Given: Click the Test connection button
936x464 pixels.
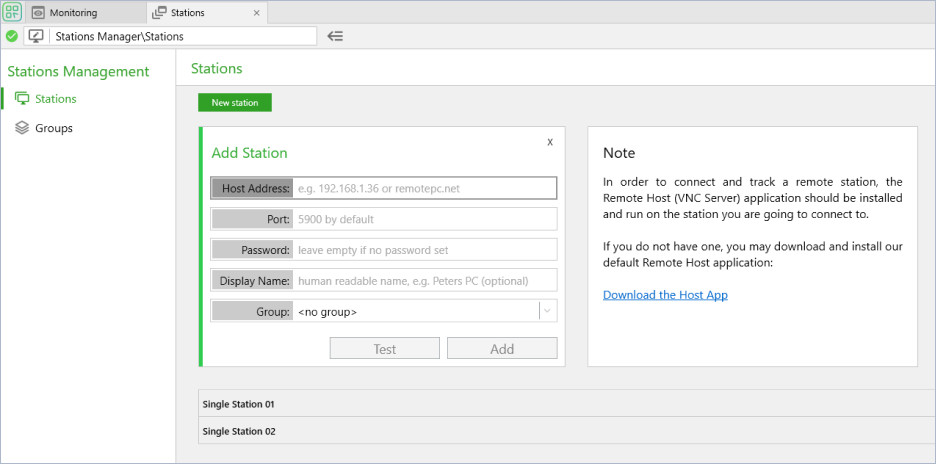Looking at the screenshot, I should pyautogui.click(x=385, y=349).
